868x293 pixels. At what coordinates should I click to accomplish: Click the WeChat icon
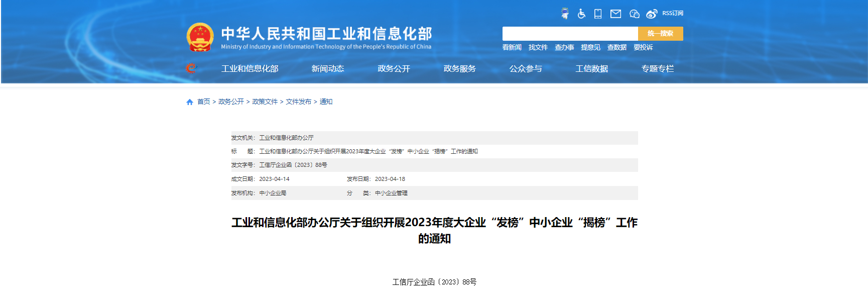(634, 14)
